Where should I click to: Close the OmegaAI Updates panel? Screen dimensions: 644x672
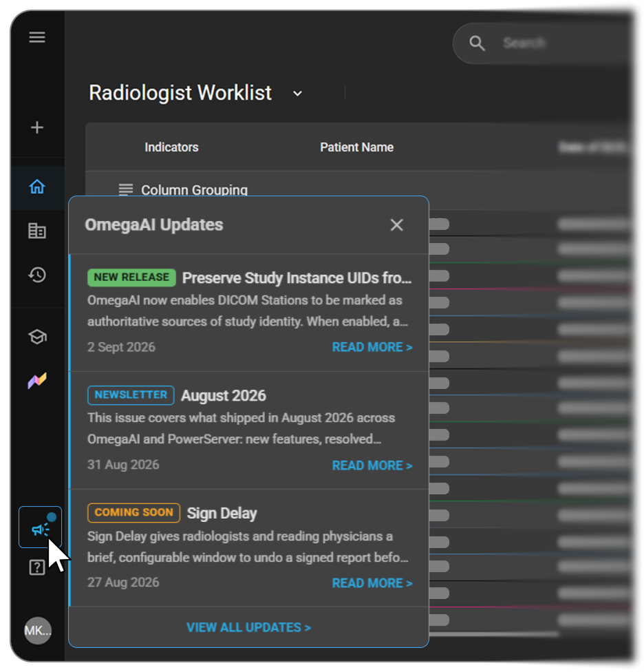[397, 225]
